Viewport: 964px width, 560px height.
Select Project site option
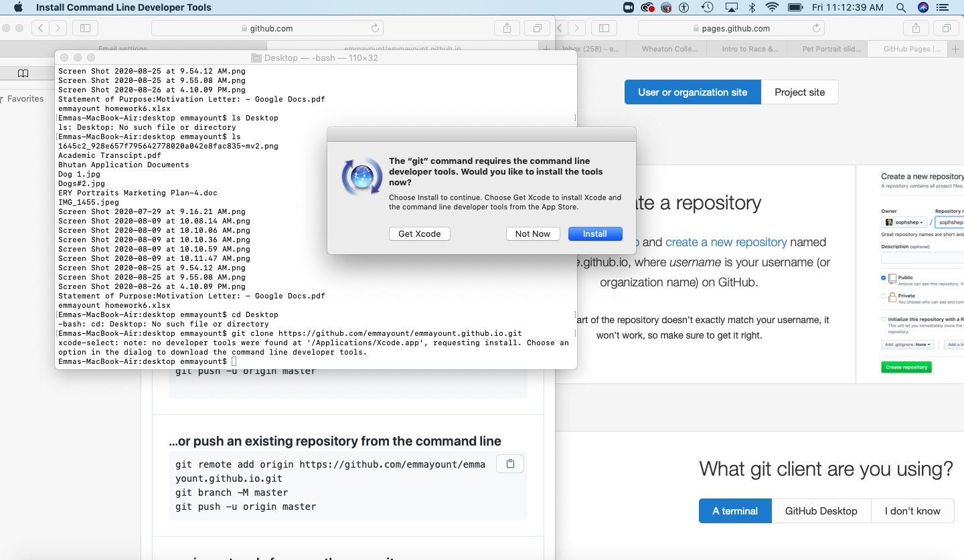tap(799, 92)
